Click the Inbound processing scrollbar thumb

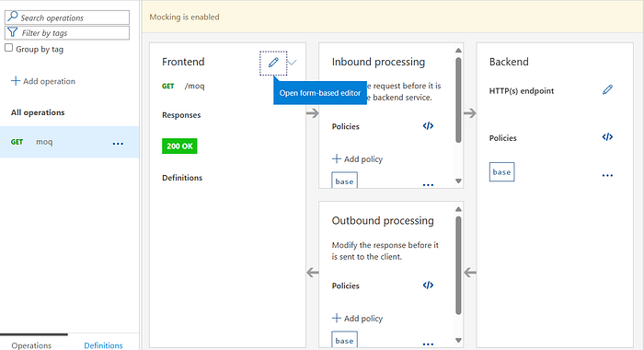point(458,100)
